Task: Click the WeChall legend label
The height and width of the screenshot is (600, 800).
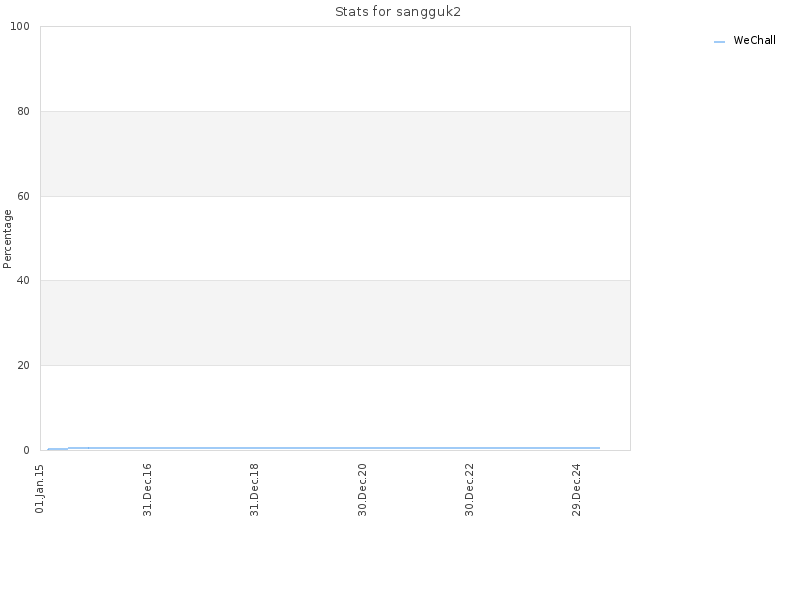Action: tap(754, 40)
